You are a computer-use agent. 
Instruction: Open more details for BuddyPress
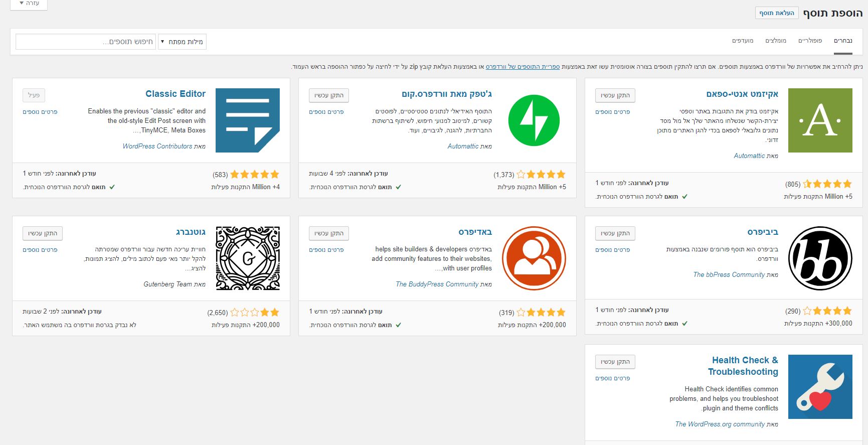[326, 250]
